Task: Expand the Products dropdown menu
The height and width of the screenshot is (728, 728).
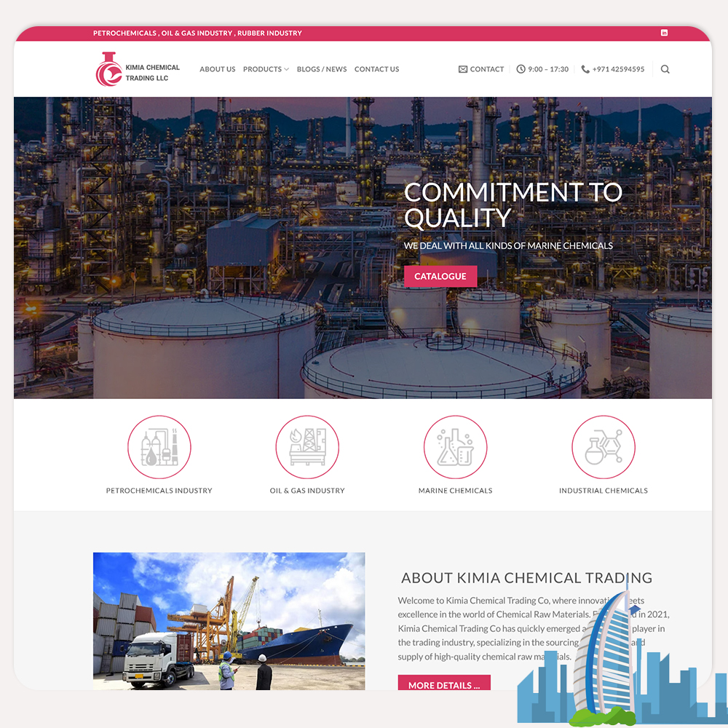Action: point(266,69)
